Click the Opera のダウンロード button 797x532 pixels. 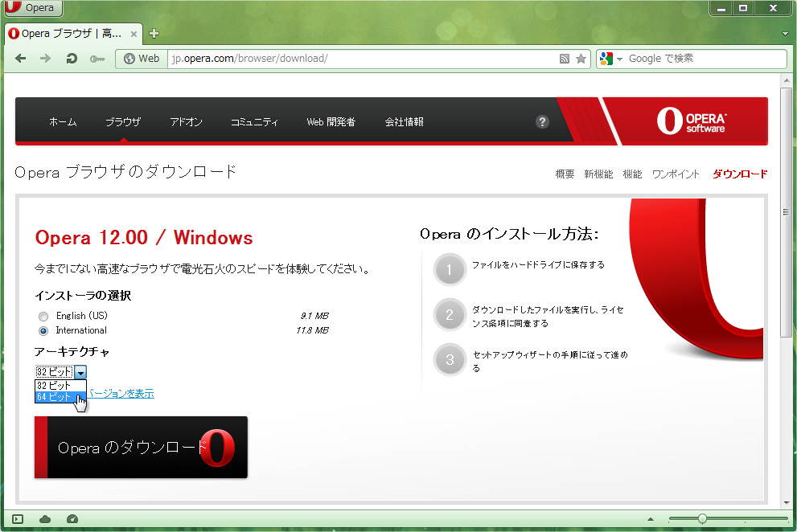pos(141,447)
